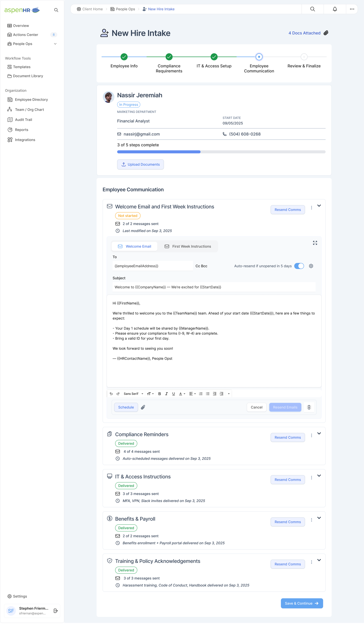Viewport: 364px width, 633px height.
Task: Click sidebar search magnifier icon
Action: 56,10
